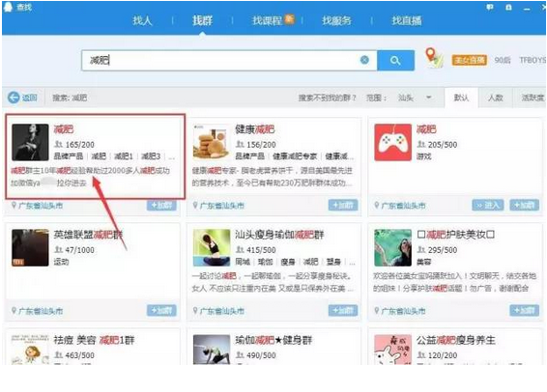
Task: Click the 减肥 165/200 group title
Action: [x=64, y=129]
